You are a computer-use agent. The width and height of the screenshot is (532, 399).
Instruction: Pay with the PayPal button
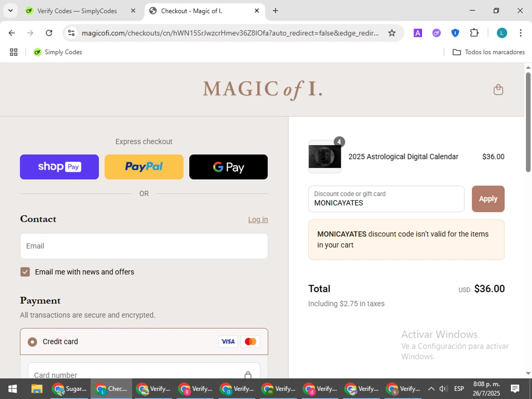click(x=144, y=167)
